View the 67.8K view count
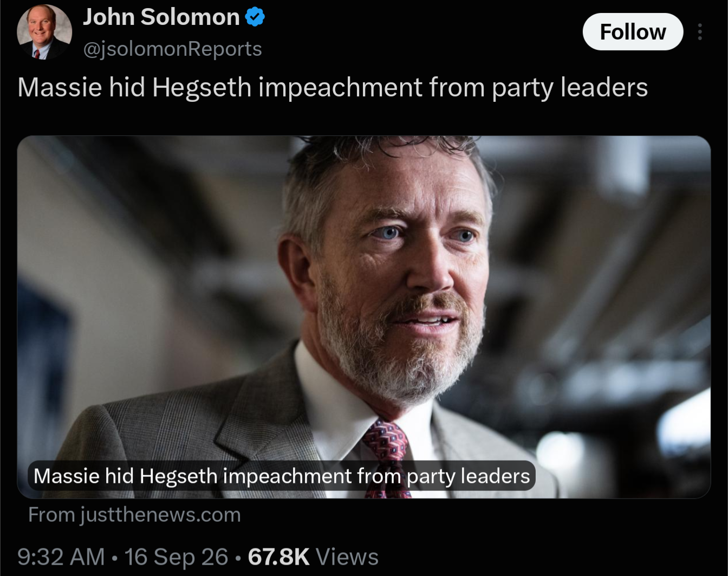The width and height of the screenshot is (728, 576). tap(278, 557)
